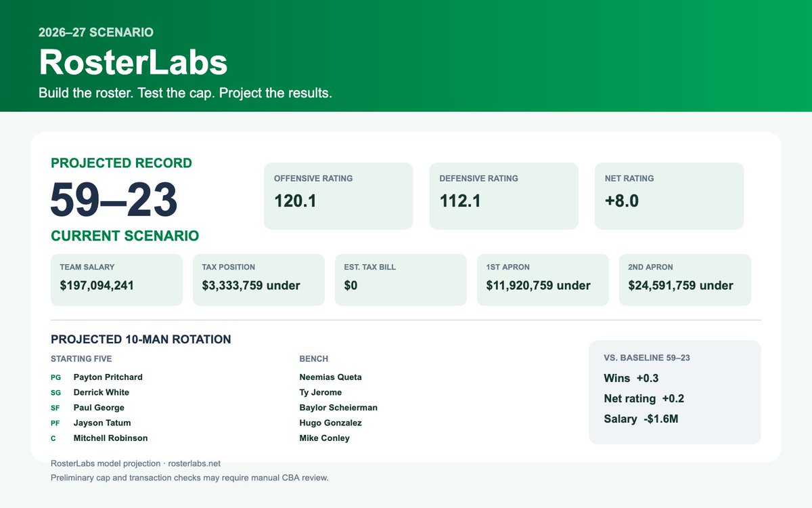Select starter Mitchell Robinson
Image resolution: width=812 pixels, height=508 pixels.
point(110,438)
